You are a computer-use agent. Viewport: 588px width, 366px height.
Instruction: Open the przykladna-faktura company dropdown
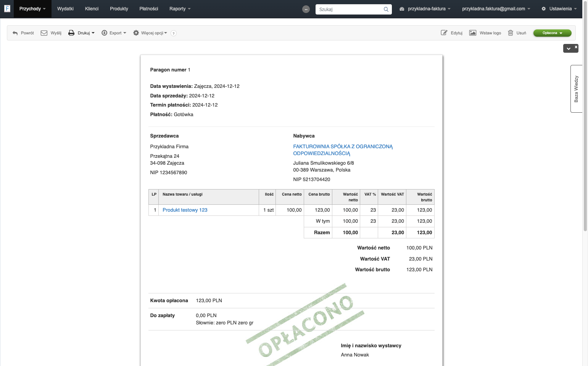tap(425, 9)
